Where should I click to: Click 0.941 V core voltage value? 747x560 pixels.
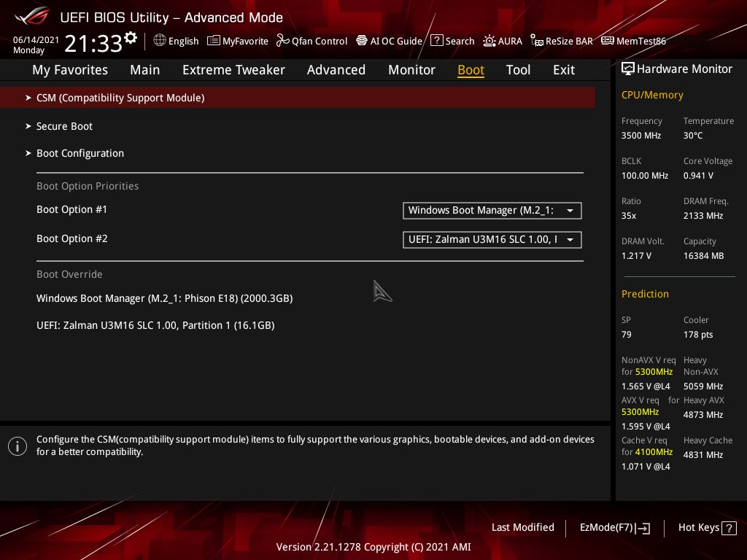698,176
